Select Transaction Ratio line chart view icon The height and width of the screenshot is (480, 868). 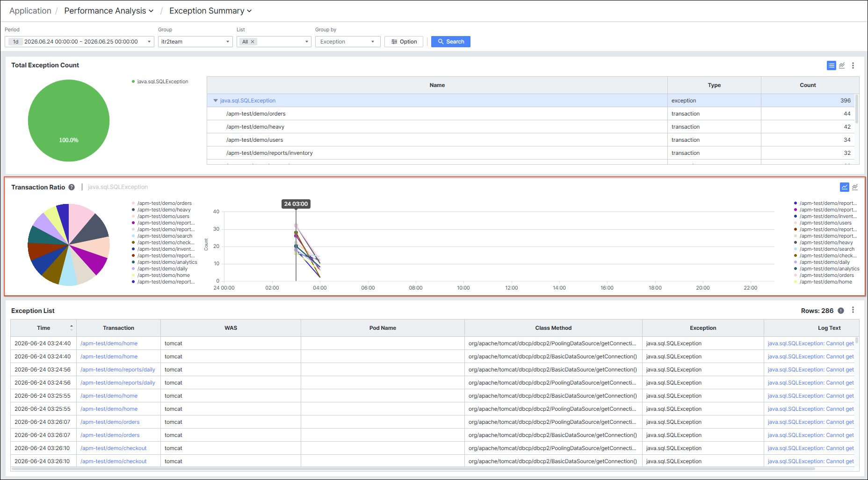point(844,187)
